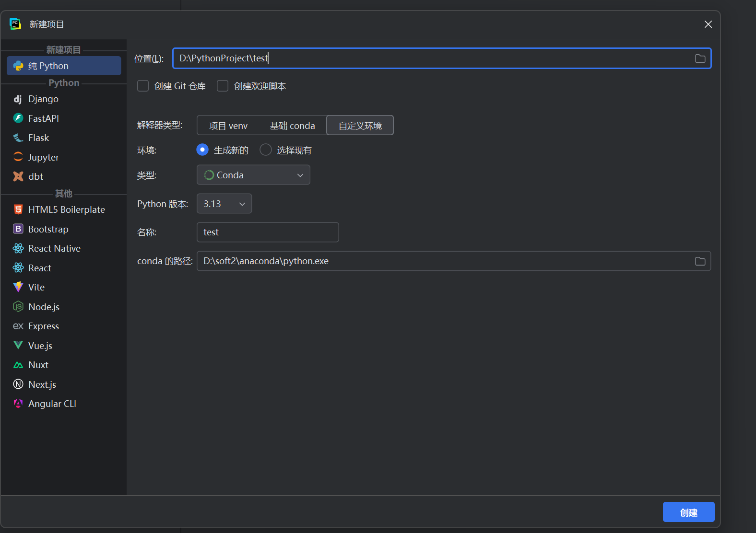Screen dimensions: 756x533
Task: Click the HTML5 Boilerplate label text
Action: (67, 209)
